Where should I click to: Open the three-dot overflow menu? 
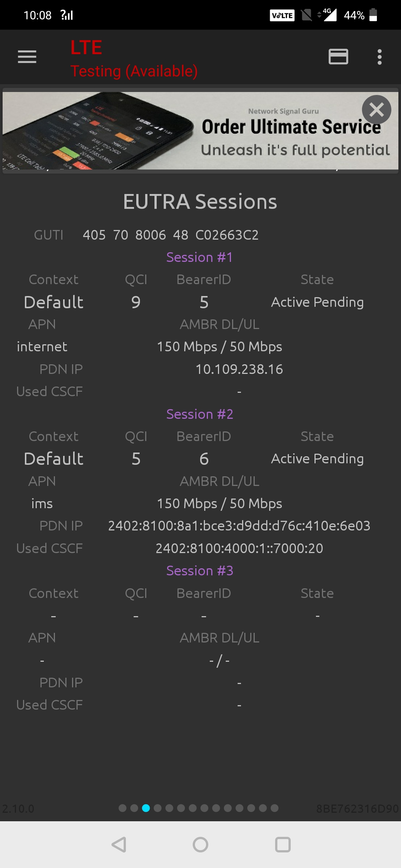pos(379,57)
